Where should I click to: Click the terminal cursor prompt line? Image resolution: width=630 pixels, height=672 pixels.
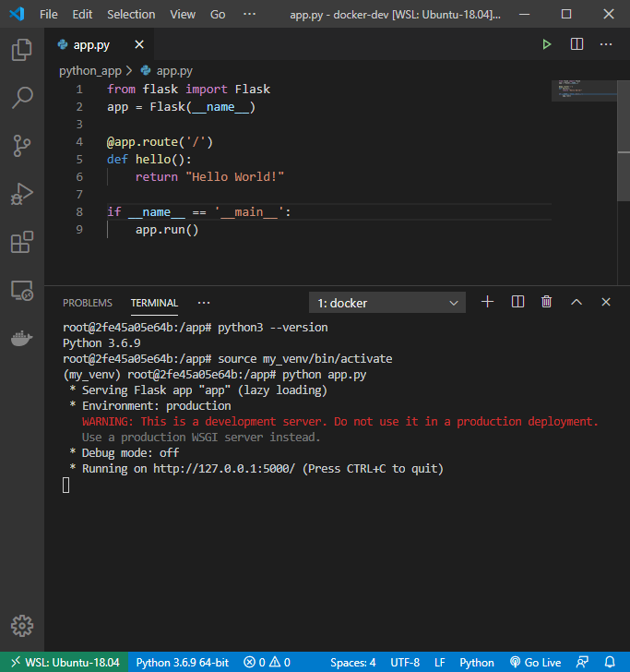(66, 486)
